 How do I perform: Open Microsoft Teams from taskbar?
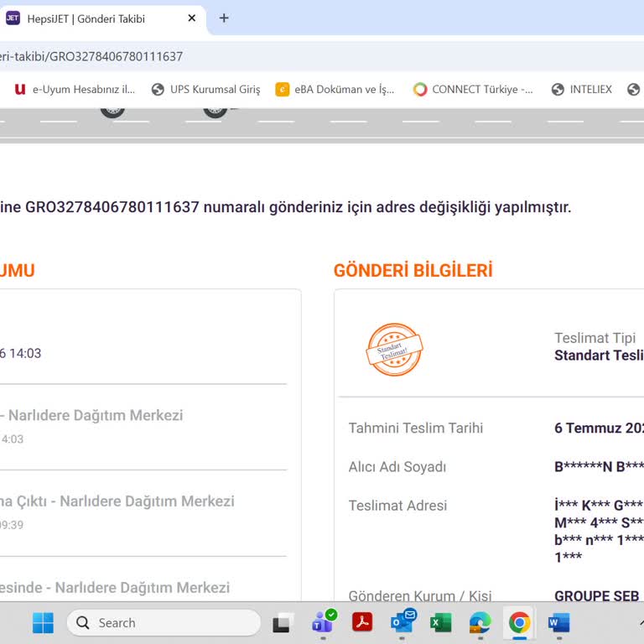(323, 622)
